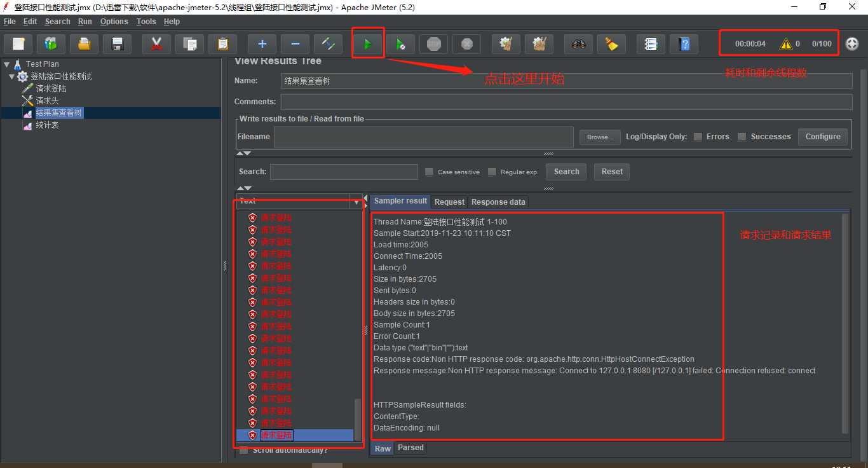
Task: Stop the running test threads
Action: 433,44
